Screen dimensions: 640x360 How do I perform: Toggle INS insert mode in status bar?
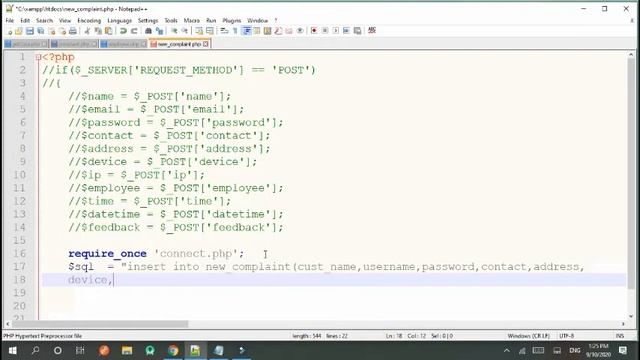[x=620, y=336]
